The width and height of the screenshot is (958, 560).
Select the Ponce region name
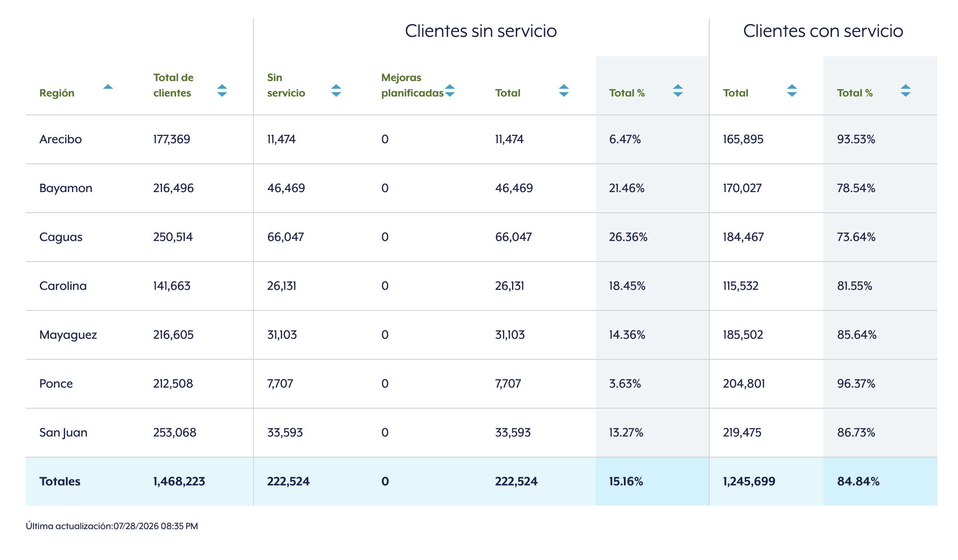tap(56, 384)
